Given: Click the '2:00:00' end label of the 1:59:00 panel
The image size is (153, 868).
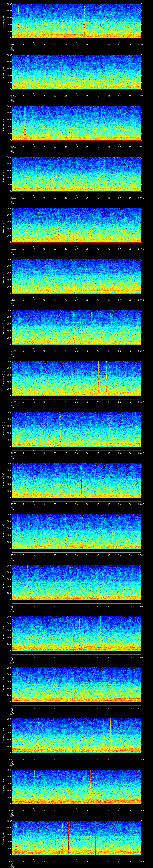Looking at the screenshot, I should (141, 708).
